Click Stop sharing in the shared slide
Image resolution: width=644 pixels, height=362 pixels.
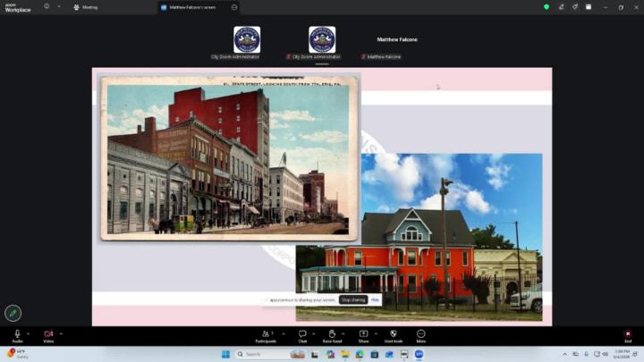(x=353, y=300)
